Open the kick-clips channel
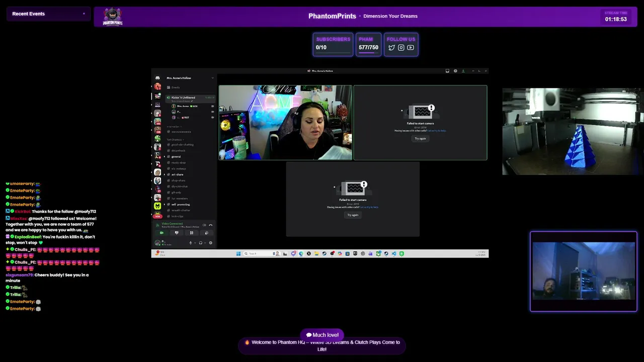The width and height of the screenshot is (644, 362). tap(190, 216)
